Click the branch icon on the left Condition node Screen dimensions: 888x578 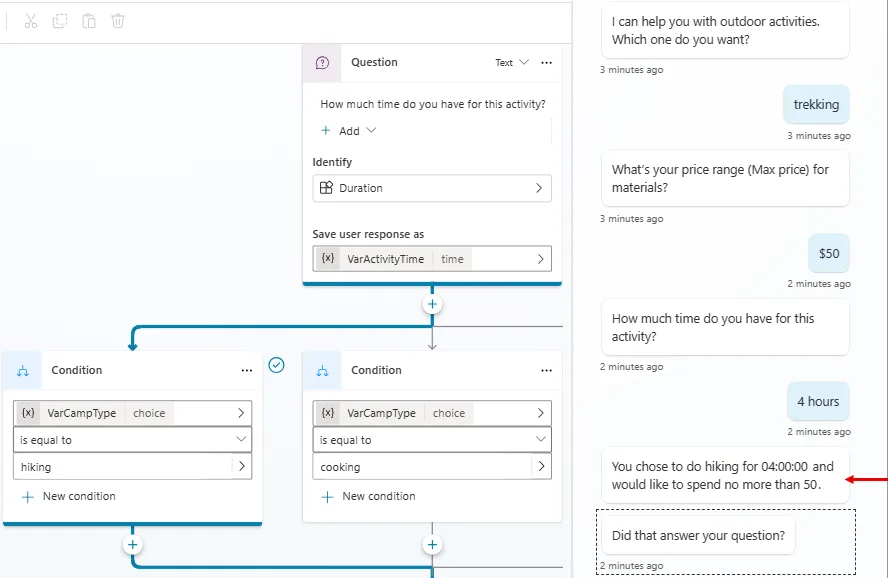click(x=22, y=370)
